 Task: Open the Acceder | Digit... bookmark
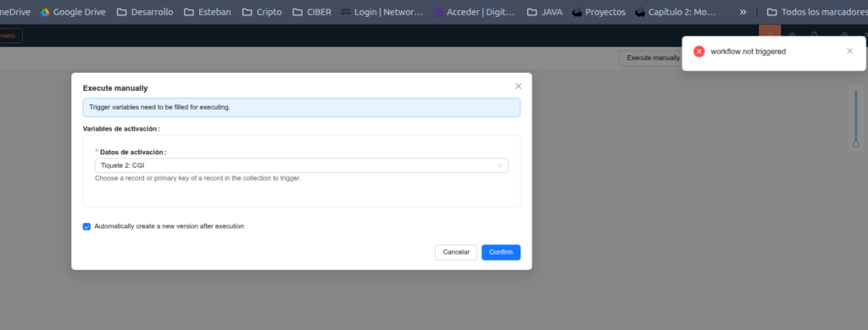[475, 12]
